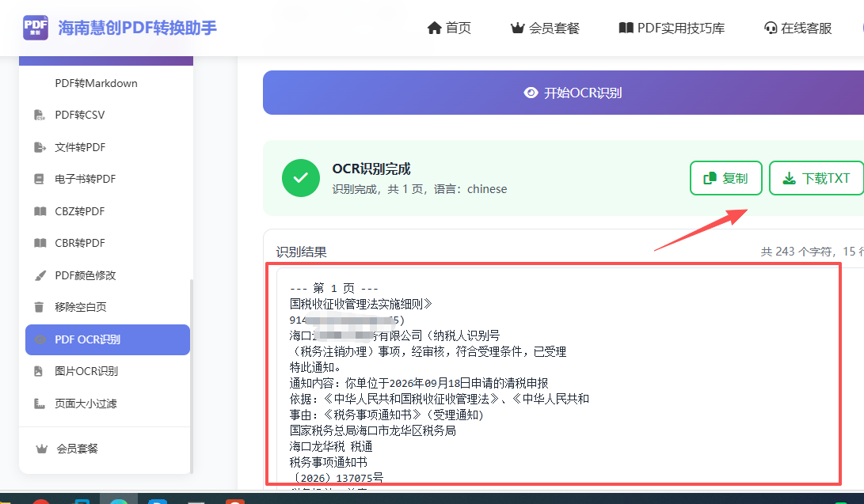The height and width of the screenshot is (504, 864).
Task: Click the paintbrush icon beside PDF颜色修改
Action: [40, 275]
